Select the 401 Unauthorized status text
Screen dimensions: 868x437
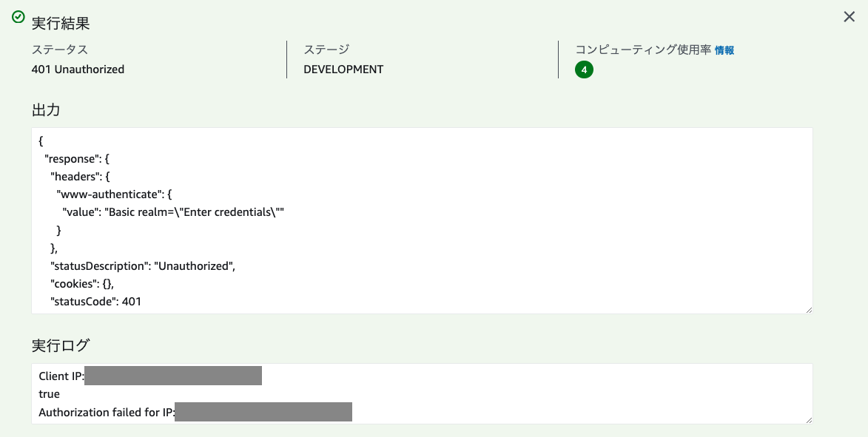point(78,70)
